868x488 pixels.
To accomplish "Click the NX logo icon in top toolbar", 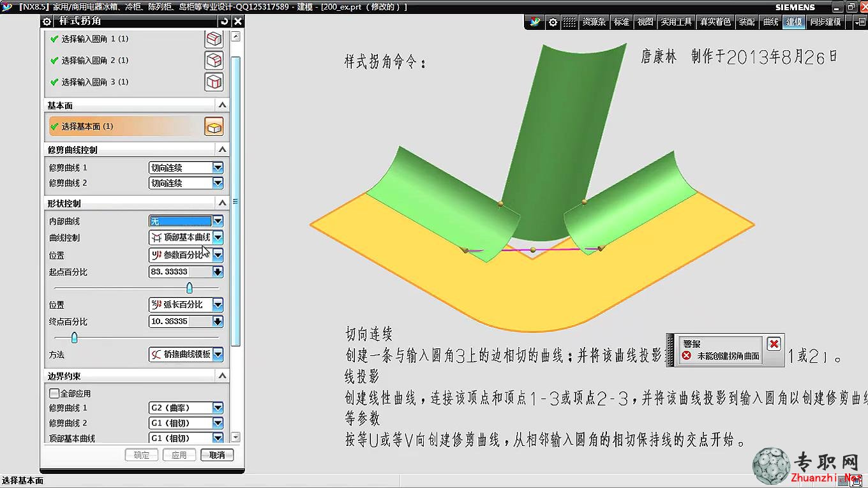I will (x=535, y=22).
